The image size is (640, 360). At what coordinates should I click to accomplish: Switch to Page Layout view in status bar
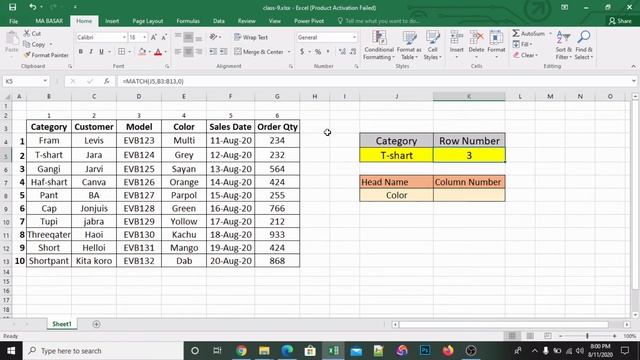tap(530, 336)
